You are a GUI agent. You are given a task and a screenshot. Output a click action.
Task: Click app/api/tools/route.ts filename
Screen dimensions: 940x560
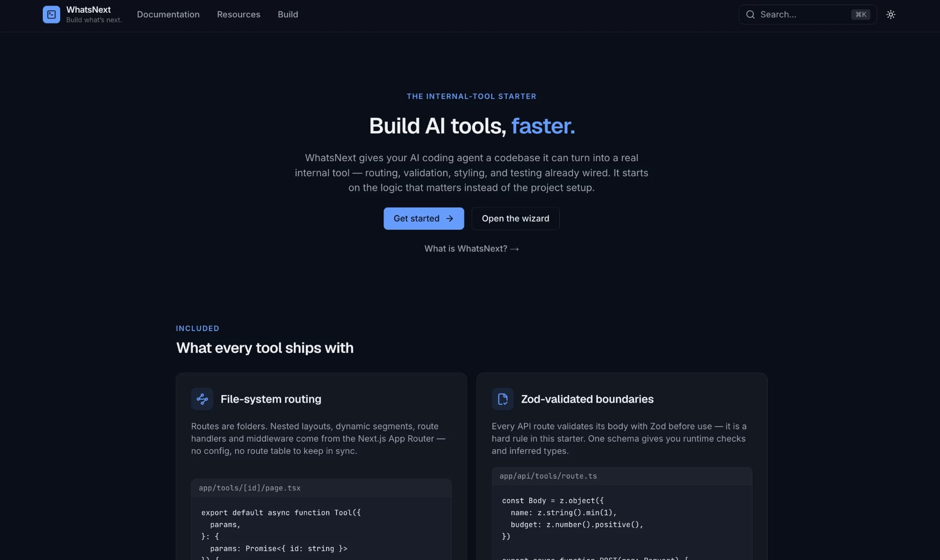(548, 476)
